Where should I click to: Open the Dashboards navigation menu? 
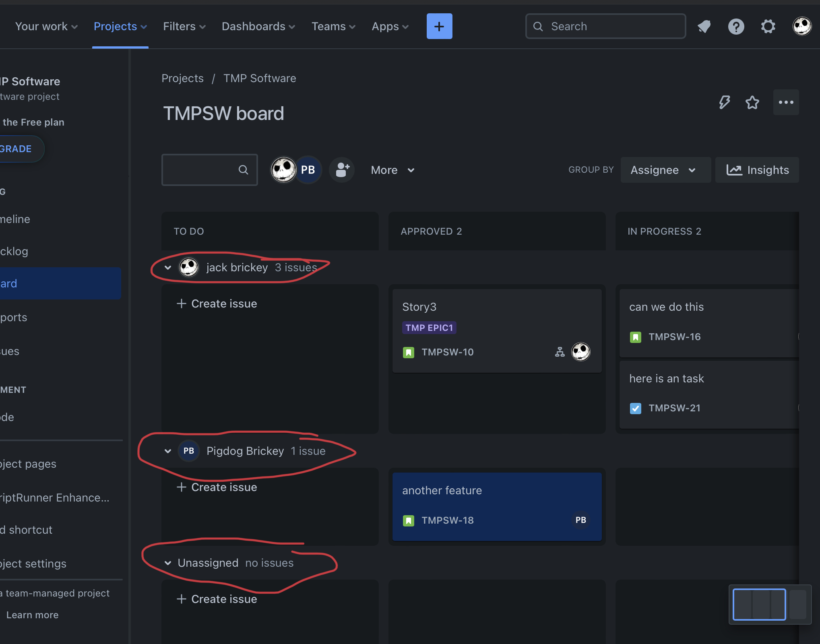pyautogui.click(x=258, y=27)
